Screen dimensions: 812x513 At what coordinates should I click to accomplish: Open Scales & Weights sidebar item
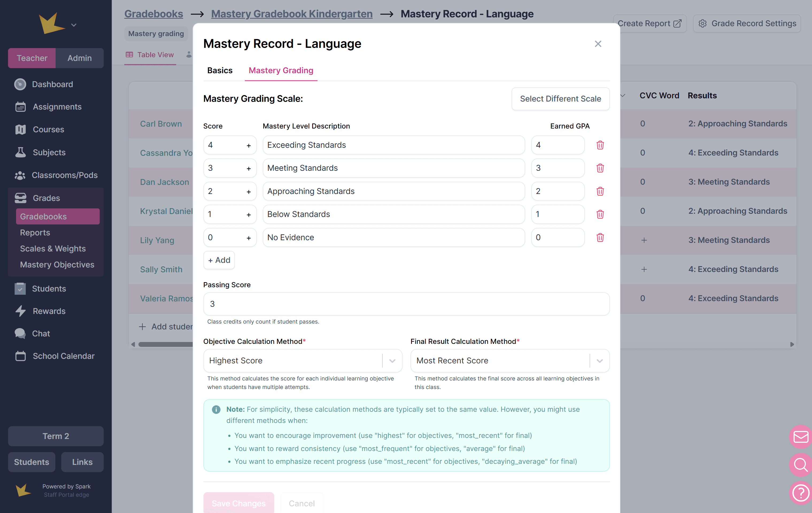pos(53,248)
